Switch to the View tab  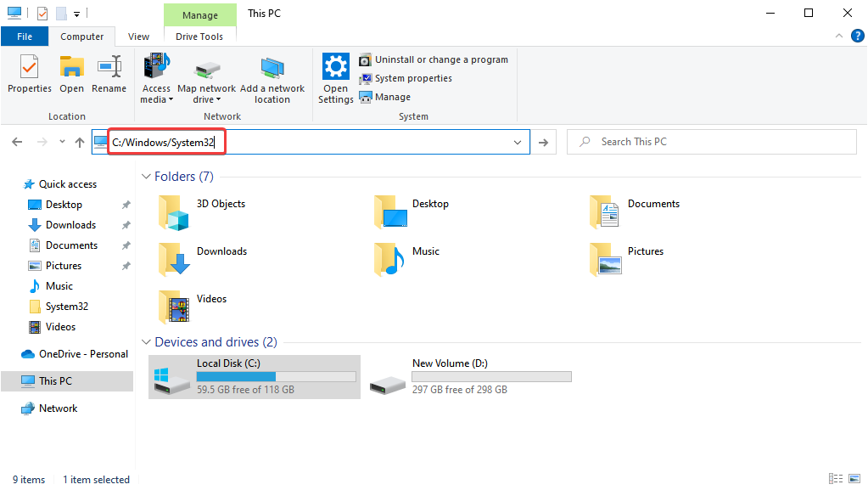(138, 37)
